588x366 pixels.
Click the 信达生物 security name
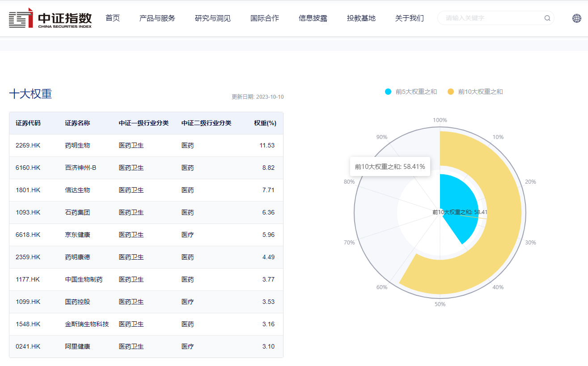pyautogui.click(x=77, y=190)
